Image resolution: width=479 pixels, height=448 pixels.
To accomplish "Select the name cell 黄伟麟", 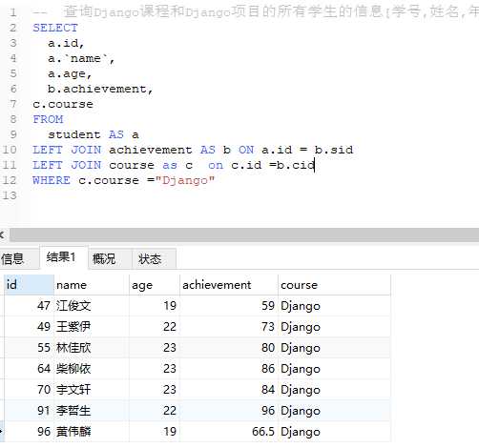I will (x=92, y=432).
